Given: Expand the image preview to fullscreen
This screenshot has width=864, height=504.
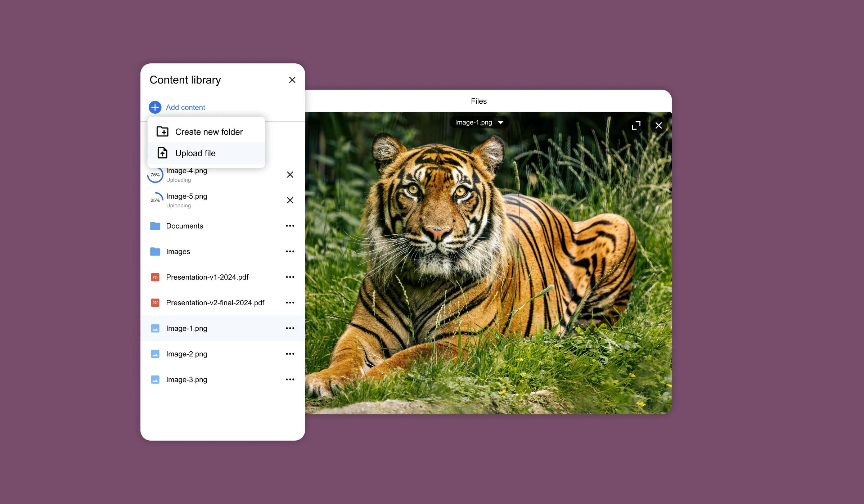Looking at the screenshot, I should [x=636, y=126].
